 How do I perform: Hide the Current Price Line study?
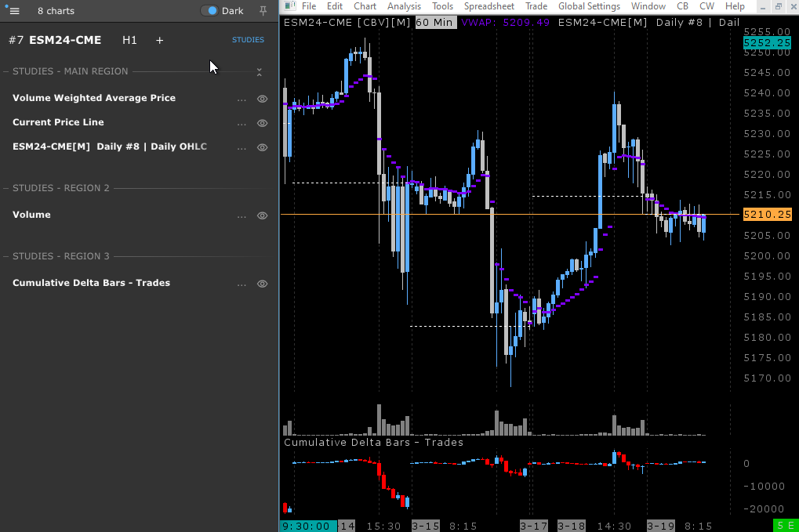263,123
